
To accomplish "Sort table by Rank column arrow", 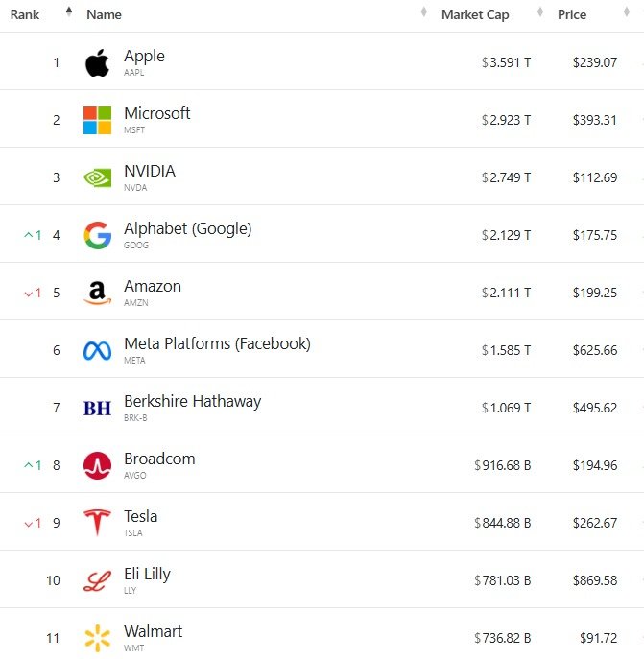I will coord(68,13).
